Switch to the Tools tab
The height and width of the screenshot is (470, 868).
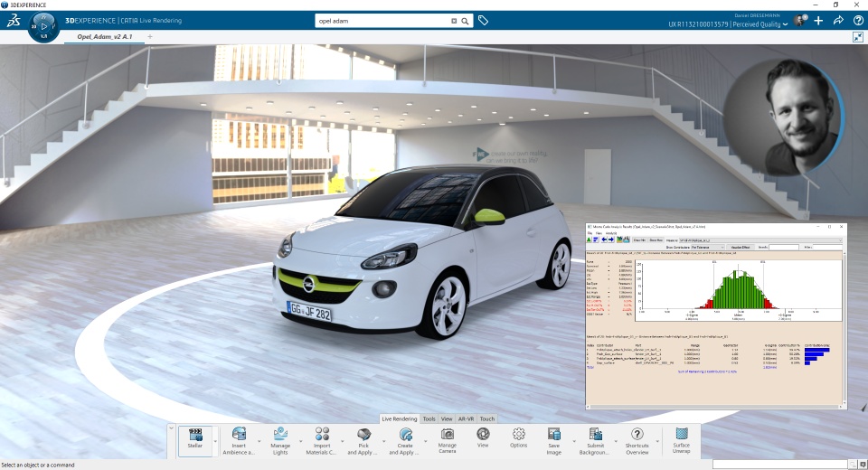(429, 419)
